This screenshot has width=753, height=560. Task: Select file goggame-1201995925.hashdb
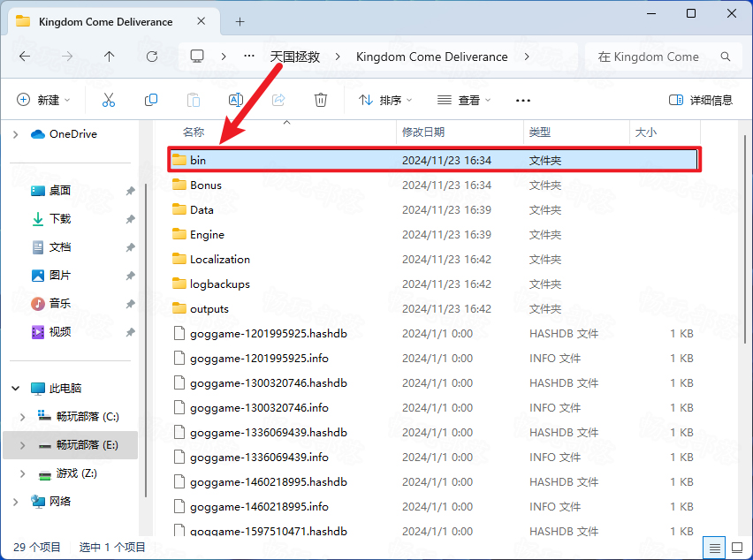click(434, 334)
